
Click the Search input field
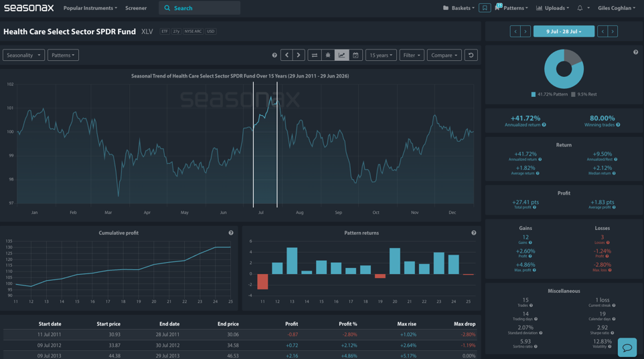(199, 8)
